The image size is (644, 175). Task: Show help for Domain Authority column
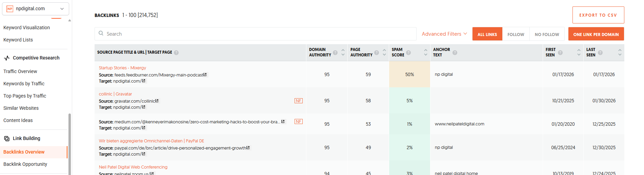click(335, 53)
